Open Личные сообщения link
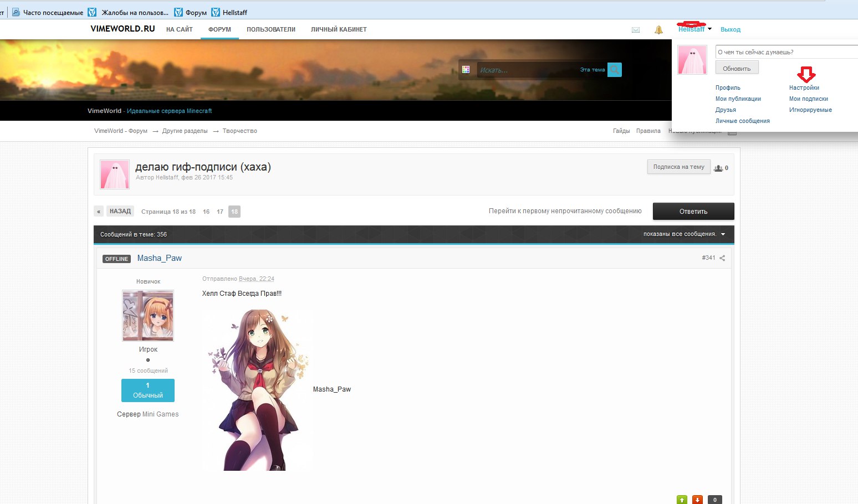Viewport: 858px width, 504px height. [743, 121]
